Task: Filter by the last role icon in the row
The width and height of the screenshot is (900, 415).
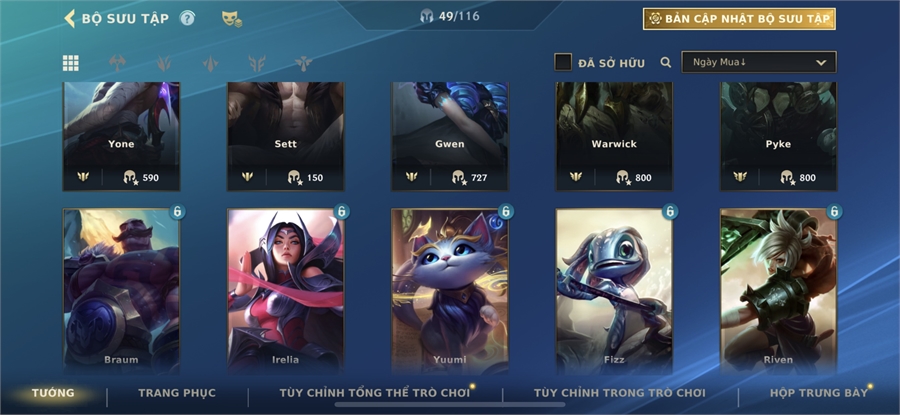Action: (304, 63)
